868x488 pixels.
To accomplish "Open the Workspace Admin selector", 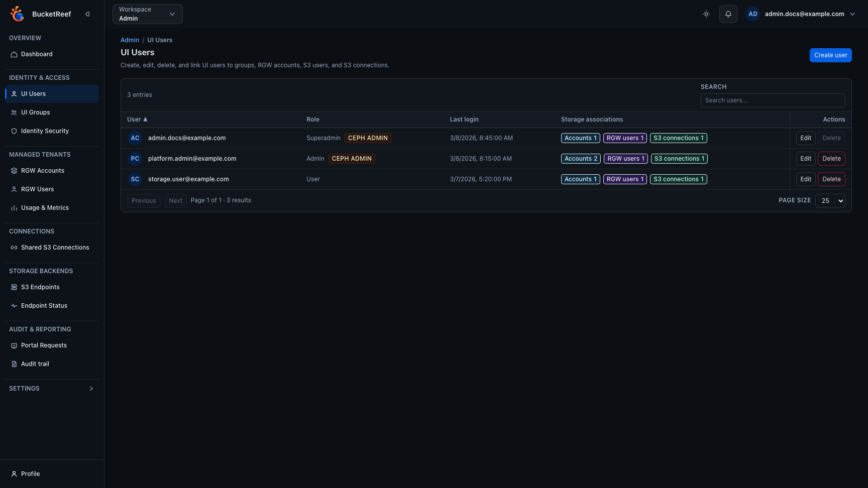I will [x=148, y=14].
